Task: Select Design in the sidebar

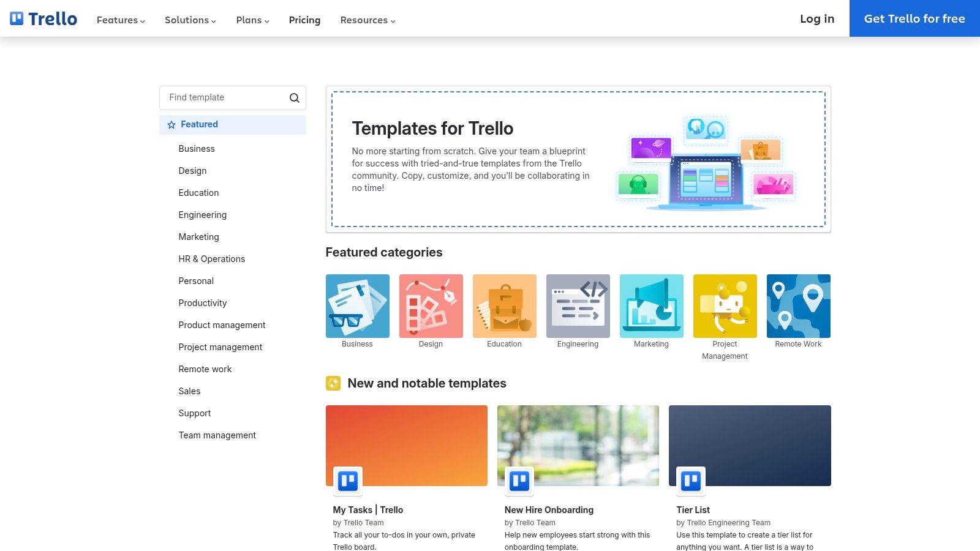Action: [x=192, y=171]
